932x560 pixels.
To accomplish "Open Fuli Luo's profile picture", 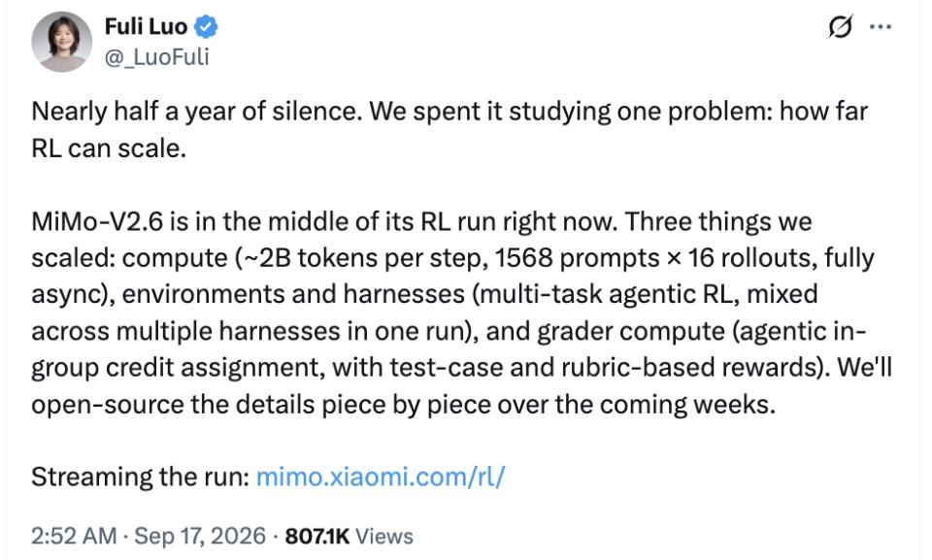I will pyautogui.click(x=62, y=42).
